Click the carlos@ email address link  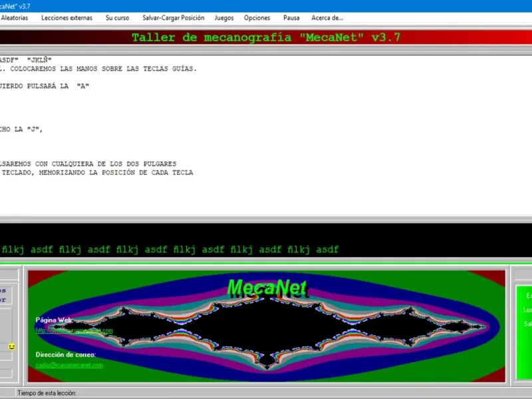point(69,365)
